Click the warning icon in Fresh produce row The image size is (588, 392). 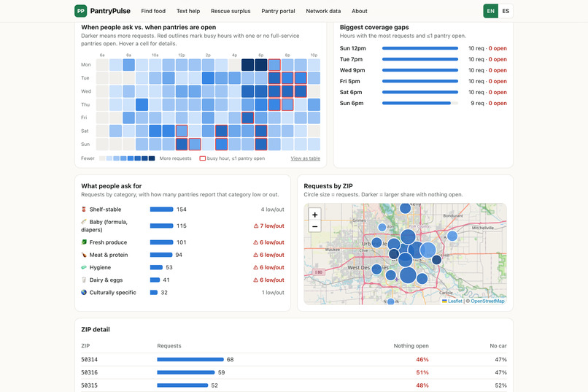point(256,242)
